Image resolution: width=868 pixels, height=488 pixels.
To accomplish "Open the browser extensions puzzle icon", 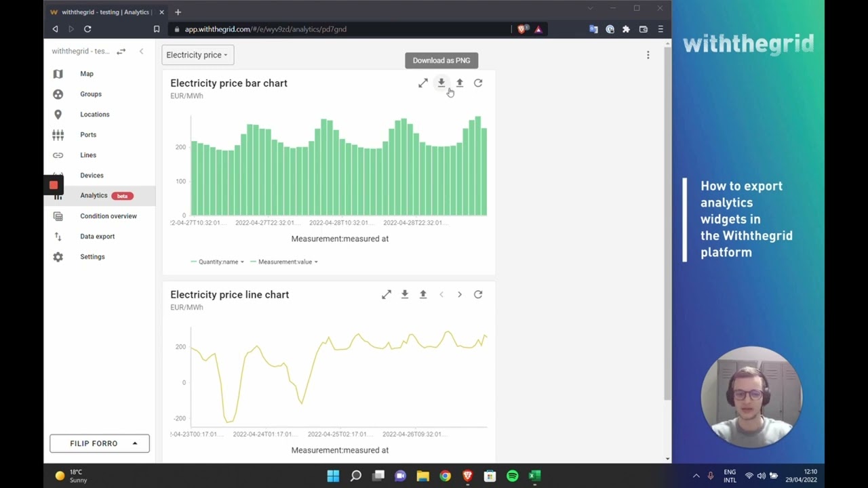I will click(626, 29).
